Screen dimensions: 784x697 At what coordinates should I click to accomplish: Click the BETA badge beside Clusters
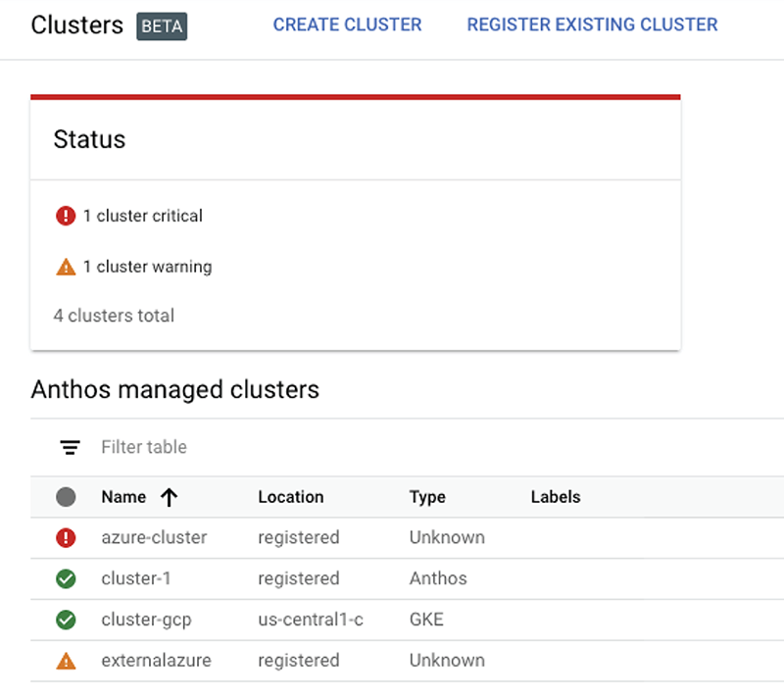tap(162, 26)
